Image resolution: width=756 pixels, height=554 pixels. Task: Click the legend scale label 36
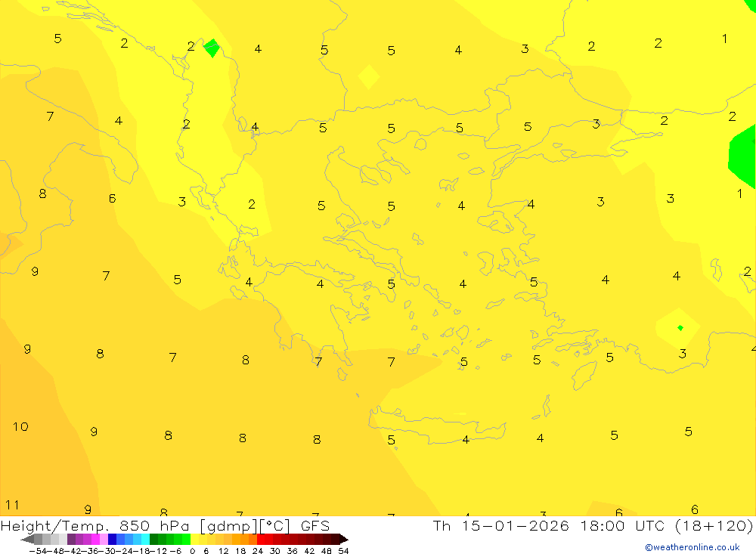pyautogui.click(x=292, y=551)
